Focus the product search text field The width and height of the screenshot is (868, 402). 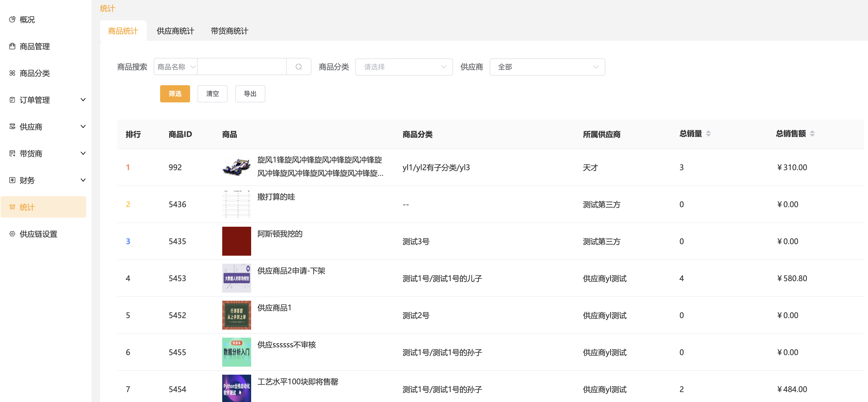click(x=241, y=67)
